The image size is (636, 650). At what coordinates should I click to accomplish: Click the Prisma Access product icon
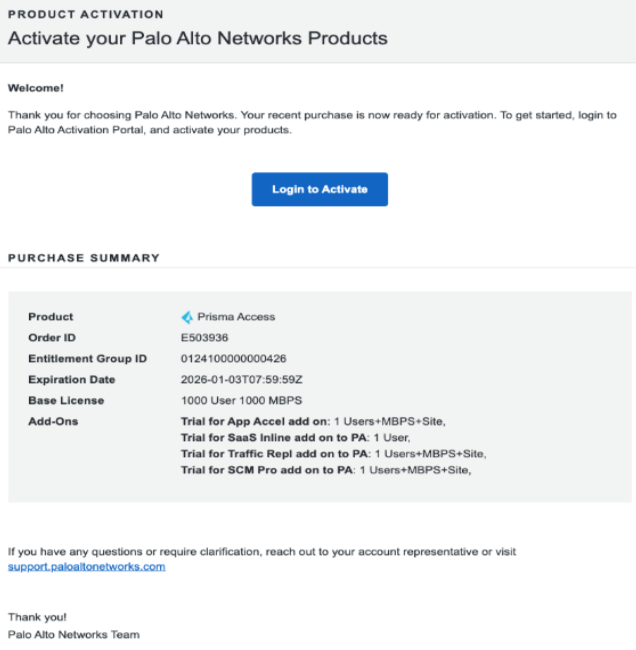(187, 317)
